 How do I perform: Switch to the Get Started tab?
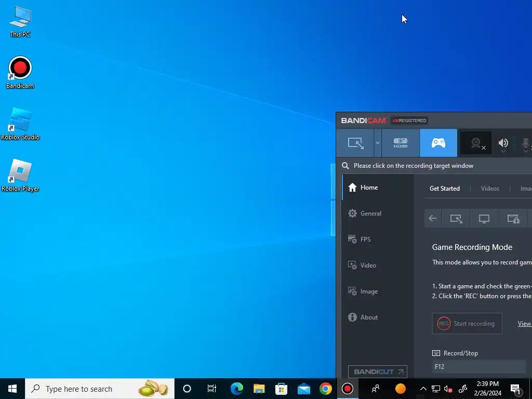click(x=445, y=188)
